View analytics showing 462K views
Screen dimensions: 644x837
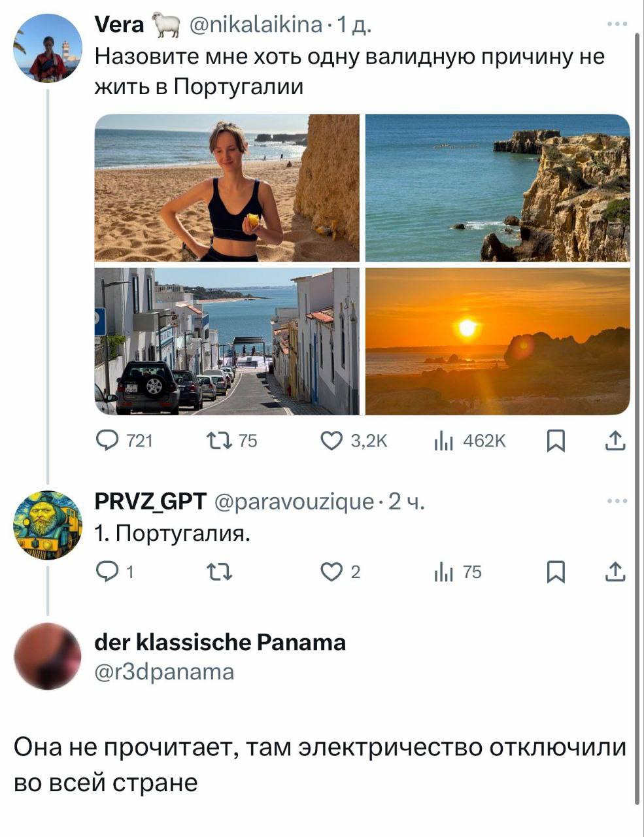coord(443,442)
